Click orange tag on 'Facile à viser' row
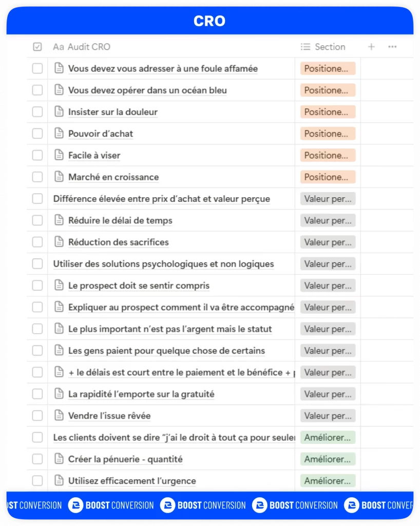Screen dimensions: 420x526 click(328, 155)
